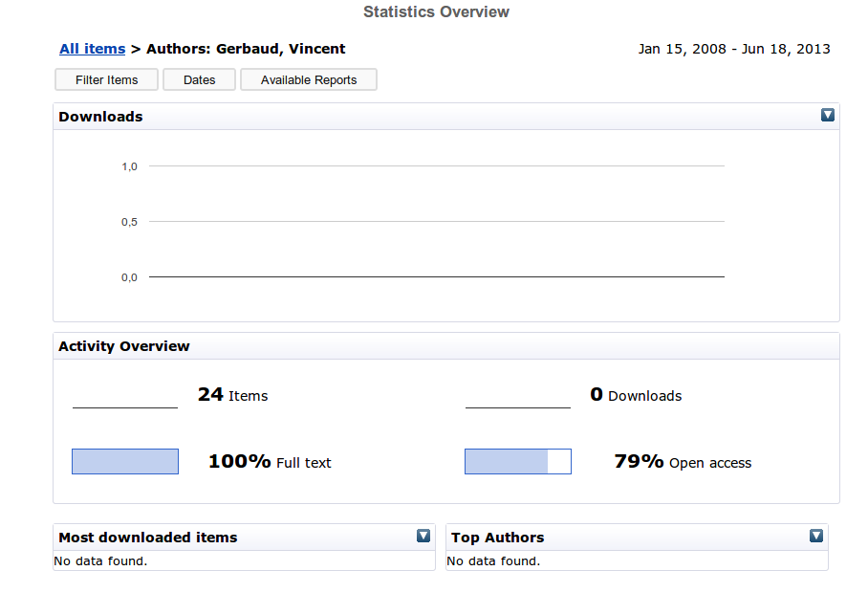
Task: Select the Activity Overview panel header
Action: (x=446, y=346)
